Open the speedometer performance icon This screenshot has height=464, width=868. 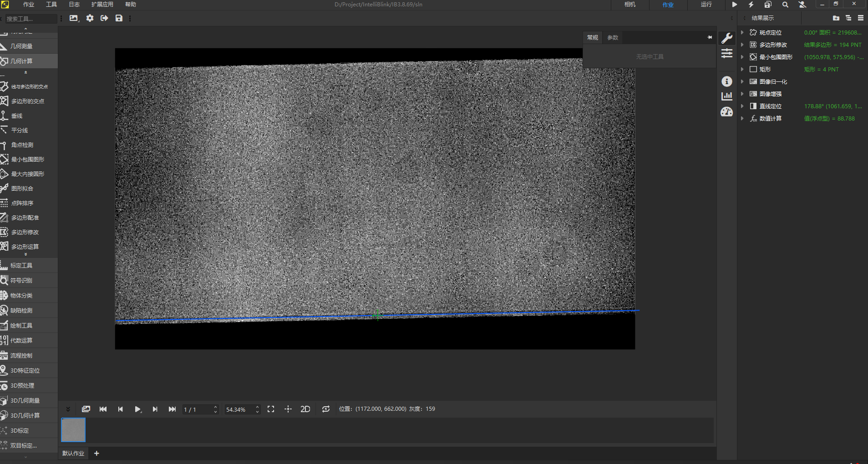point(727,112)
